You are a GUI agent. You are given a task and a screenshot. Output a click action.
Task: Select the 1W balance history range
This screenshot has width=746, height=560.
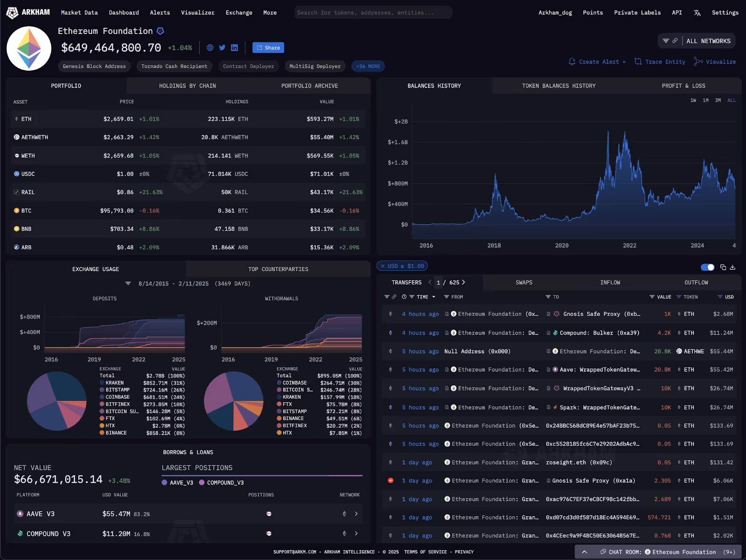point(693,100)
